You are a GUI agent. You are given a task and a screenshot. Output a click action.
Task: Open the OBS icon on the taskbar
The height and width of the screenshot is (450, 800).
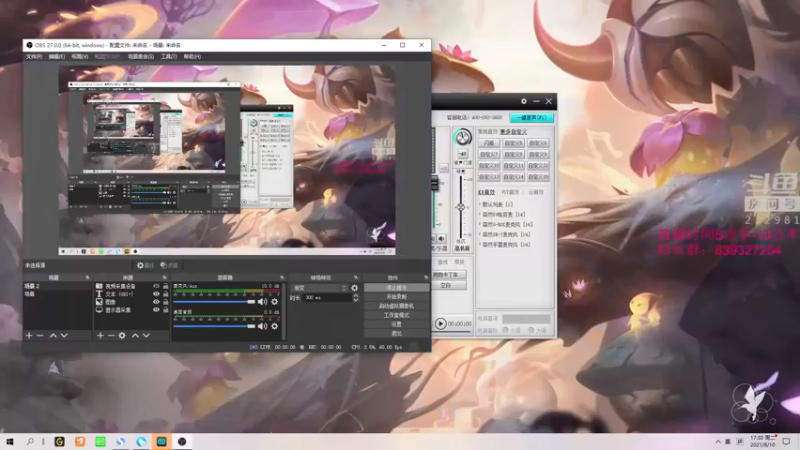tap(182, 441)
